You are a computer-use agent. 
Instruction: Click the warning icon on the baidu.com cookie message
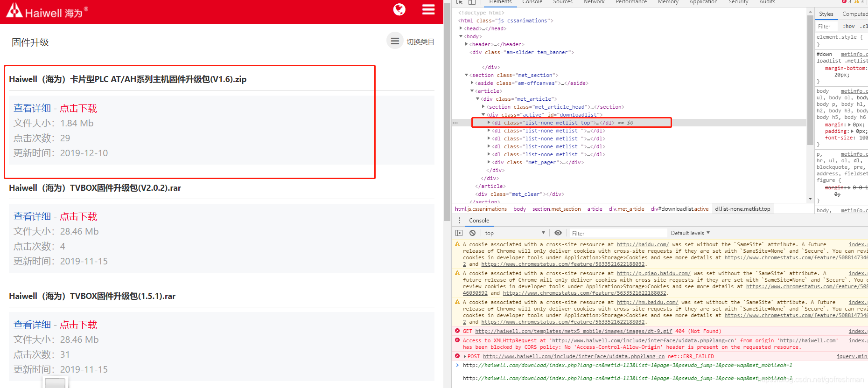coord(457,244)
